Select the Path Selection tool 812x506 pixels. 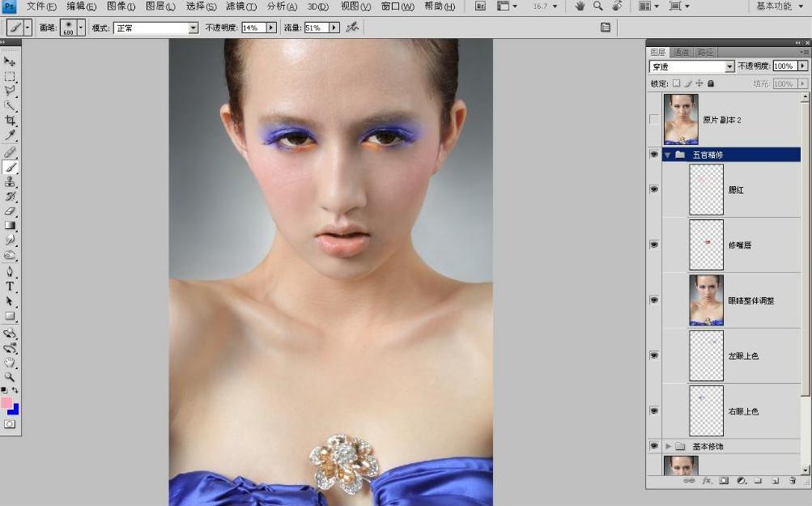tap(10, 301)
